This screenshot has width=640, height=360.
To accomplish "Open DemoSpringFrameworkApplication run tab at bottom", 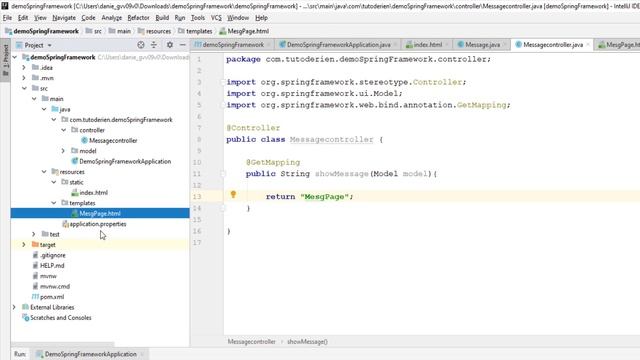I will [x=90, y=354].
